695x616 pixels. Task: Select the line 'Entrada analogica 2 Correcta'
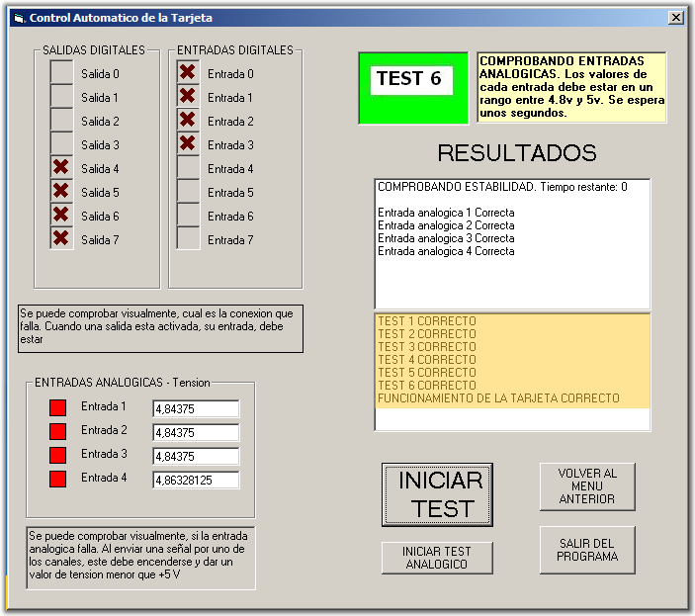tap(446, 225)
